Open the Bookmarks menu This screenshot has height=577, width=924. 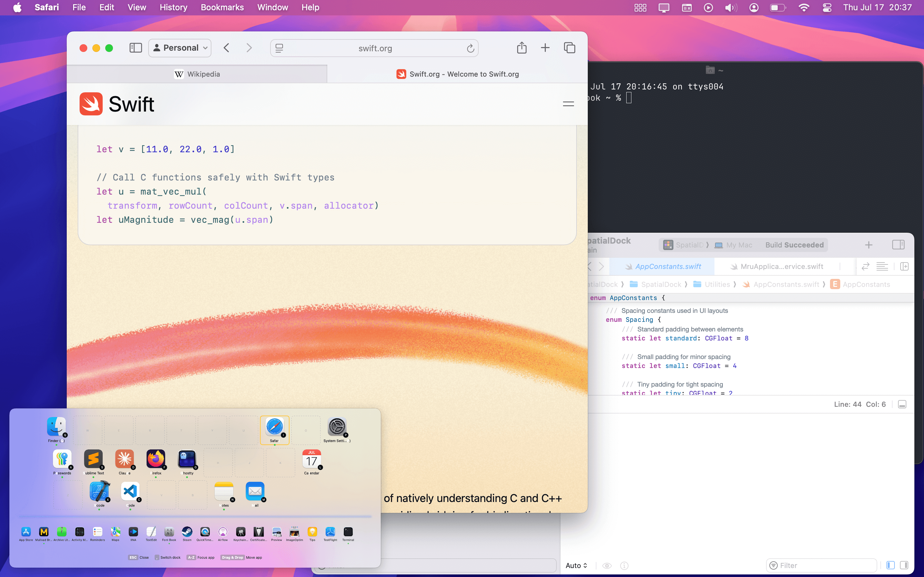tap(222, 7)
